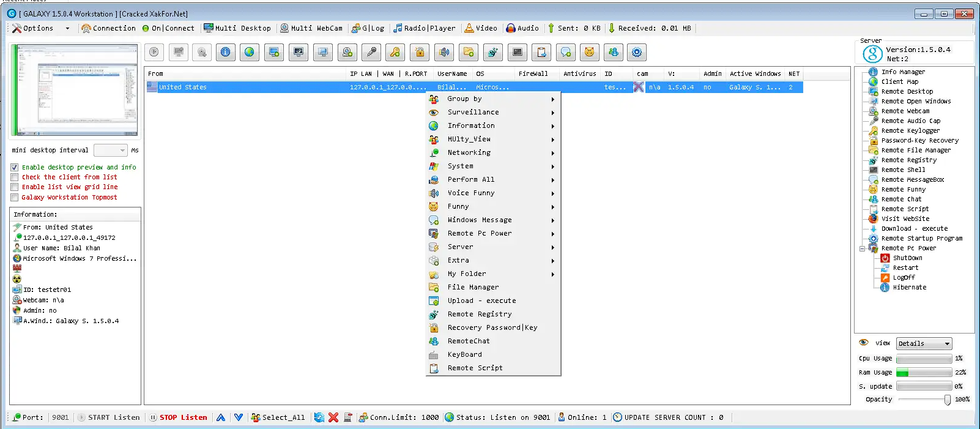Click the red X delete icon in status bar

(333, 417)
